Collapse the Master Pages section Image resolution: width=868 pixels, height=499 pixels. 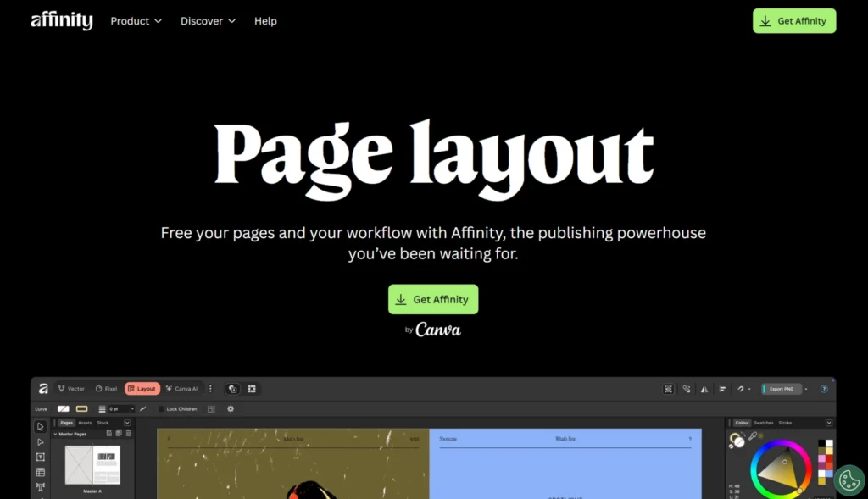55,435
